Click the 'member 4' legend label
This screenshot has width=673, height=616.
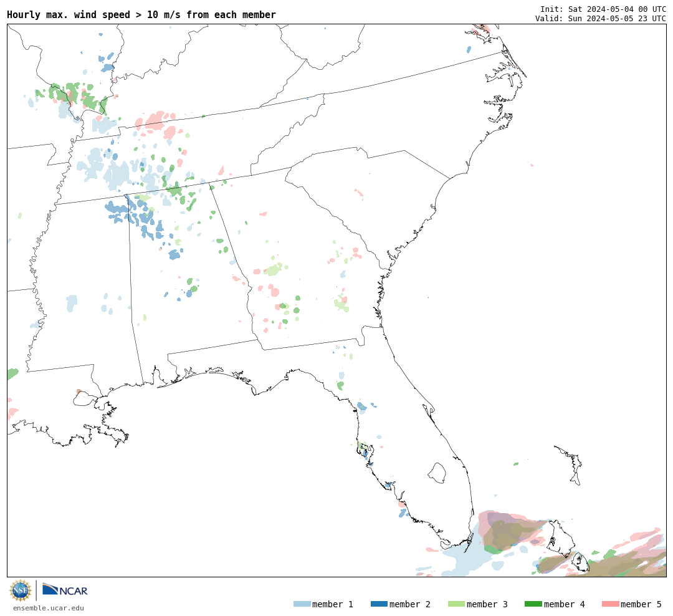point(565,604)
